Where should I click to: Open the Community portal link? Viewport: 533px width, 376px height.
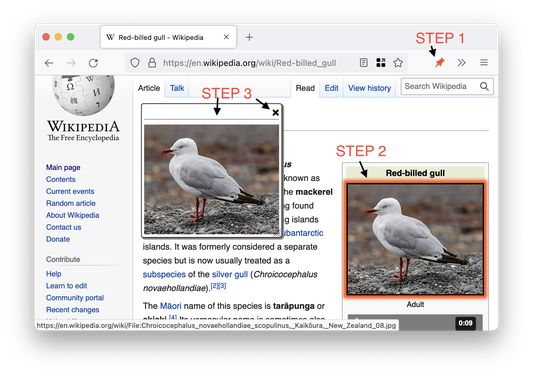point(75,297)
